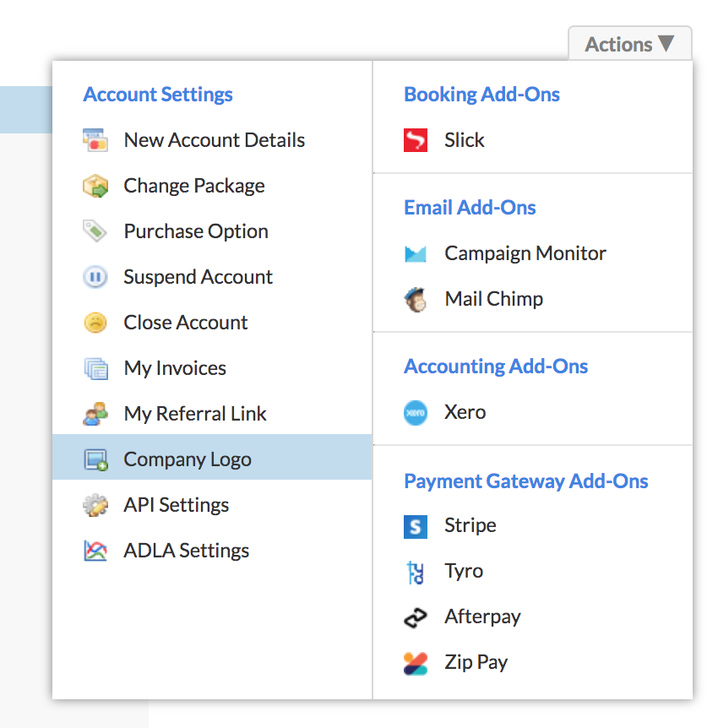Open the Actions dropdown menu
This screenshot has width=718, height=728.
point(630,44)
